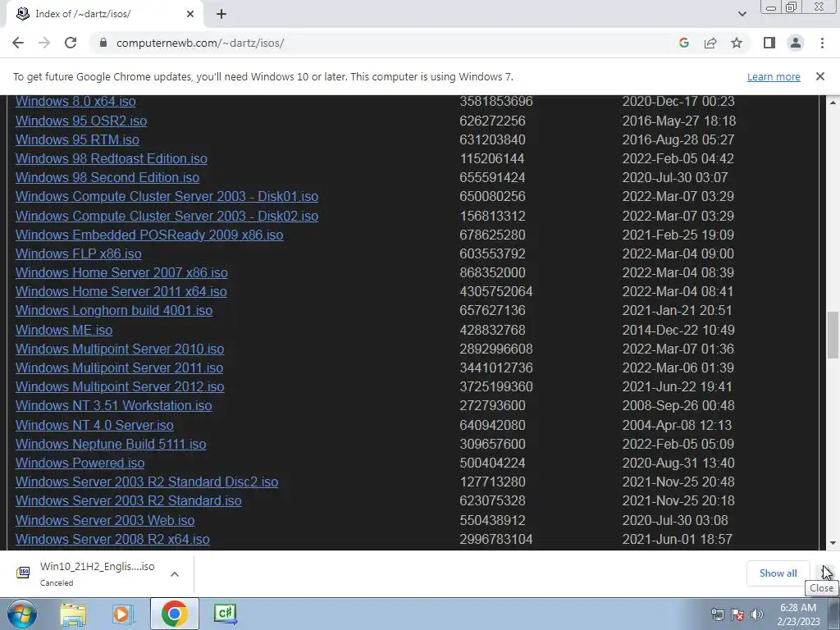
Task: Click the scrollbar up arrow
Action: 833,102
